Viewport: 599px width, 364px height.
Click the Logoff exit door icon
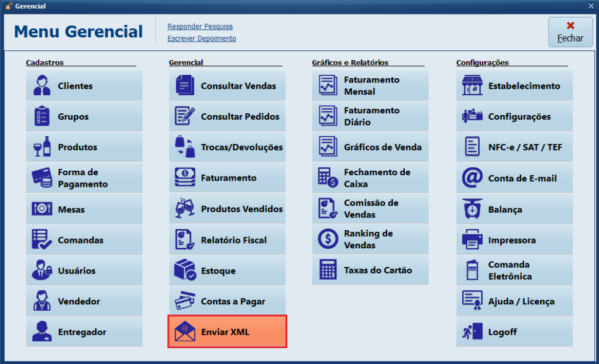(x=471, y=332)
